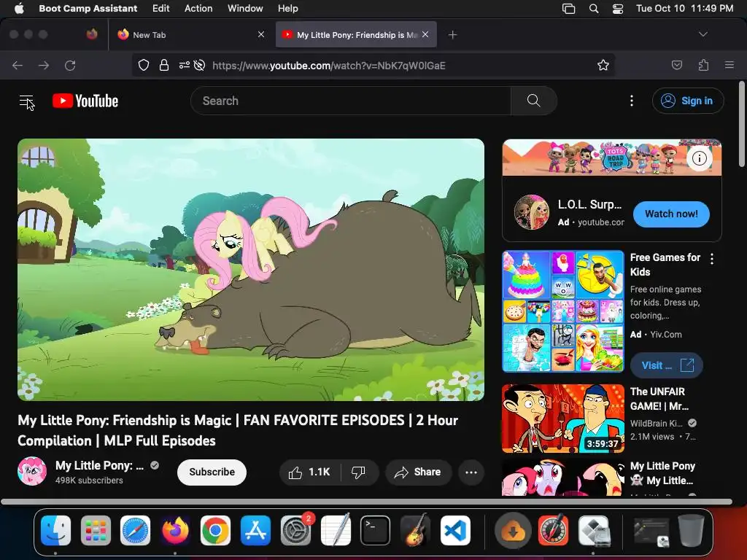Open channel name My Little Pony link
747x560 pixels.
(99, 465)
